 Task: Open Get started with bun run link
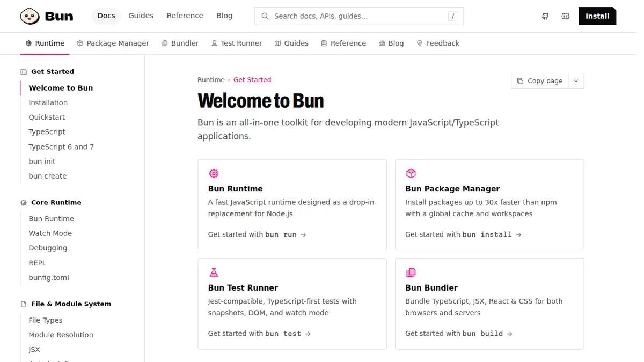tap(257, 234)
